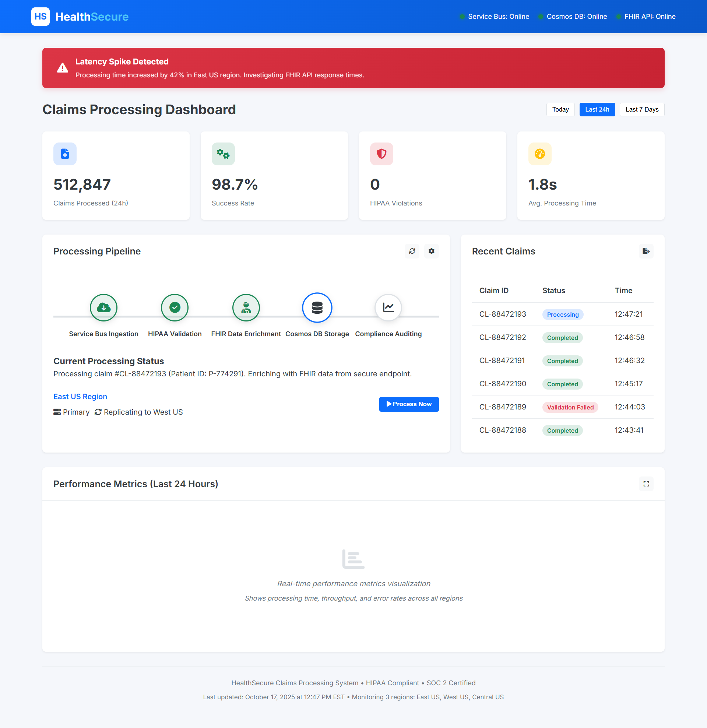Select the Service Bus Ingestion stage icon
This screenshot has width=707, height=728.
[103, 307]
